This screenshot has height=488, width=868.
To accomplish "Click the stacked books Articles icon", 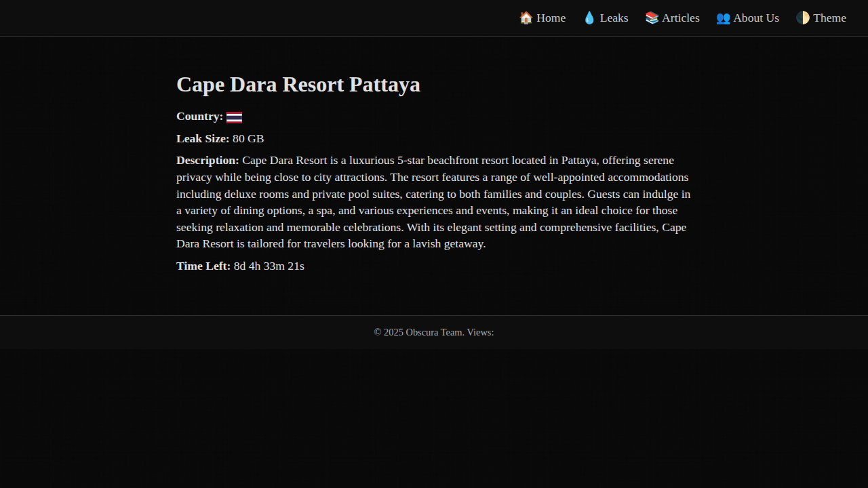I will pyautogui.click(x=652, y=18).
